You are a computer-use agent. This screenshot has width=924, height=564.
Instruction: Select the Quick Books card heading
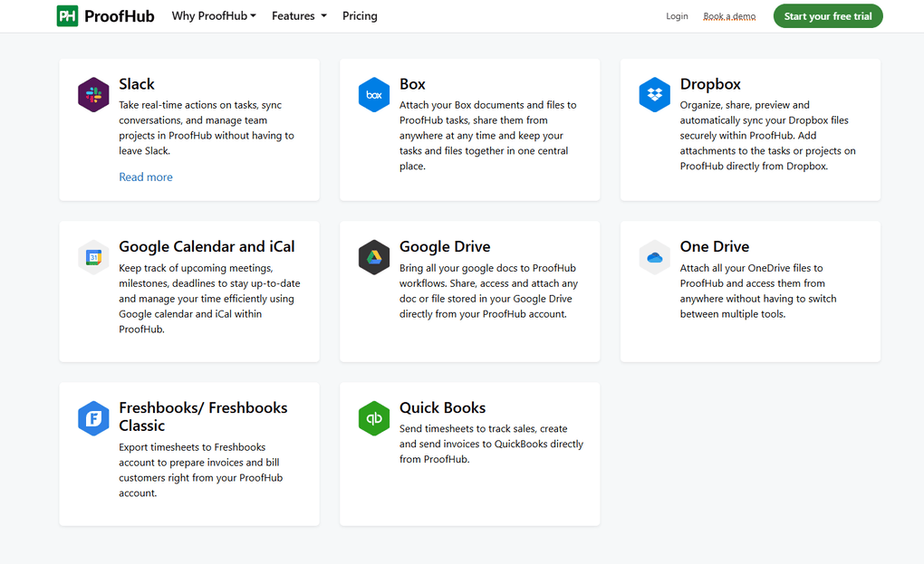(442, 407)
